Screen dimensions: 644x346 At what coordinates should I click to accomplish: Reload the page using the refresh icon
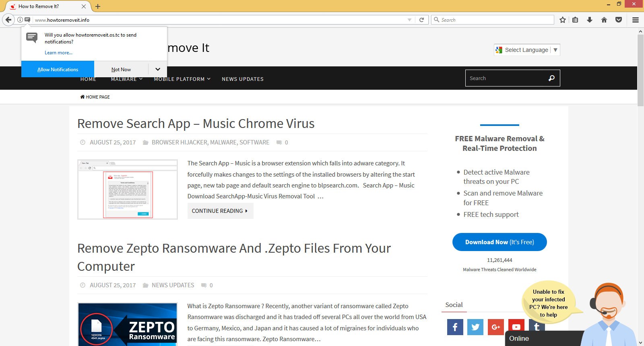[421, 20]
